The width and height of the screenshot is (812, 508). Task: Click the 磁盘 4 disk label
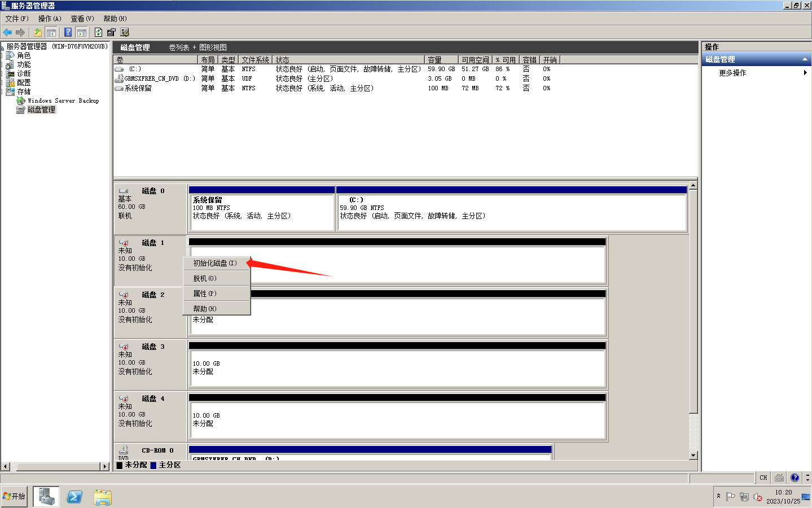pyautogui.click(x=153, y=398)
